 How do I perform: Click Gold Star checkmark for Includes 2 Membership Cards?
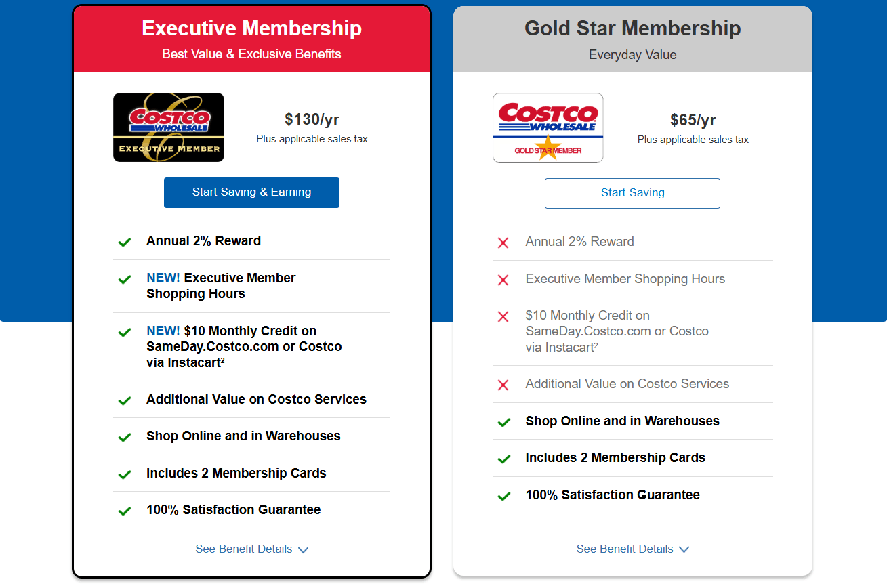(x=503, y=459)
